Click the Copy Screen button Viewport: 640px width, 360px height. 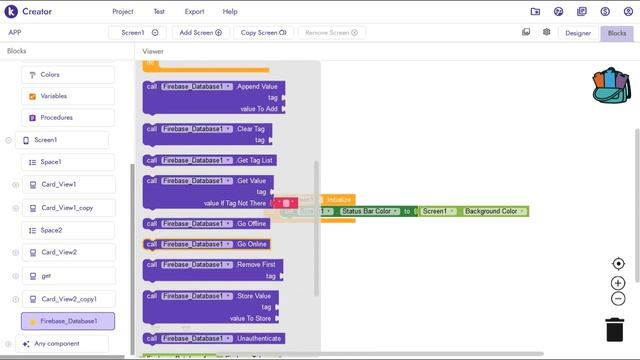coord(264,33)
